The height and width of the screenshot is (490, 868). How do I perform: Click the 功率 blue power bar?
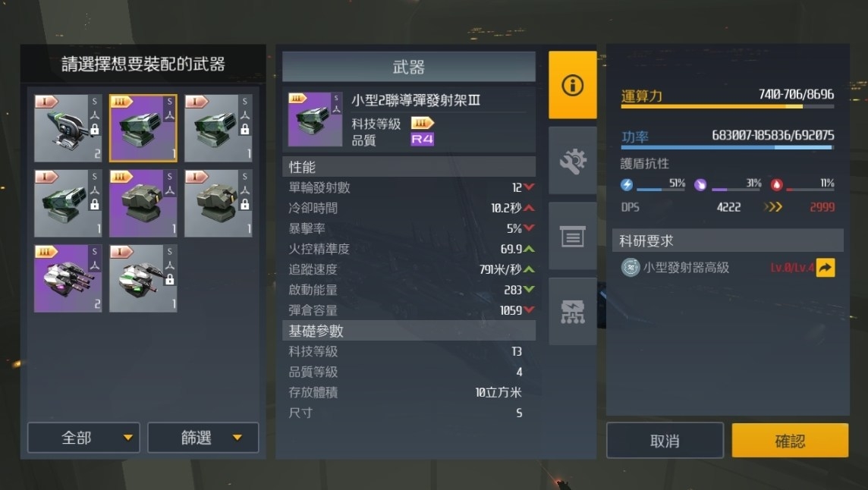[x=728, y=147]
